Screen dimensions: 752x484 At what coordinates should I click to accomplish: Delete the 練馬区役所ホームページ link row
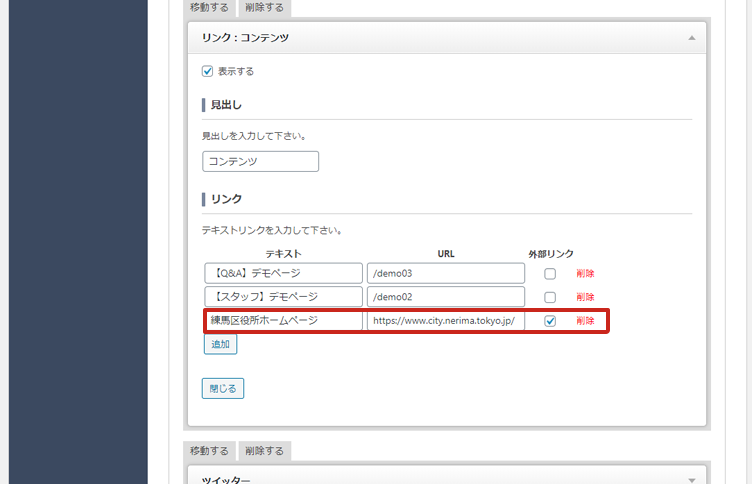tap(585, 321)
